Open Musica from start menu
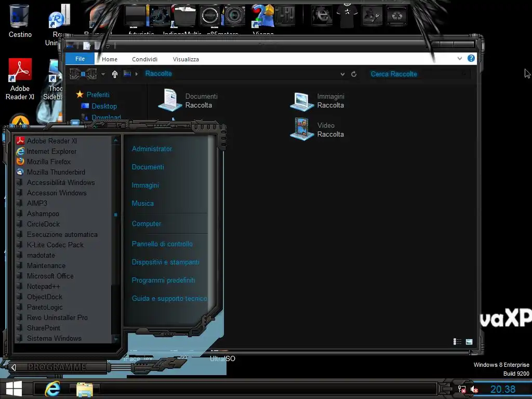The height and width of the screenshot is (399, 532). 142,204
